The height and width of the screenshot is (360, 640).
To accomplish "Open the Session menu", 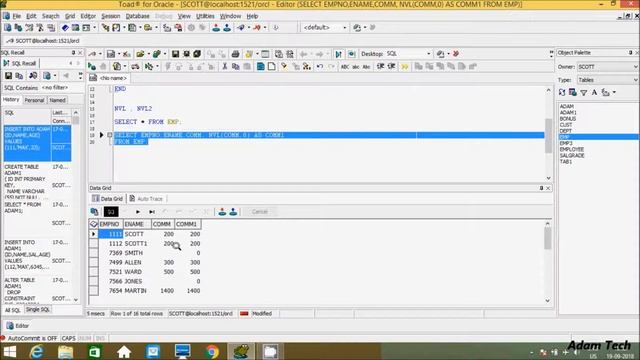I will [x=111, y=16].
